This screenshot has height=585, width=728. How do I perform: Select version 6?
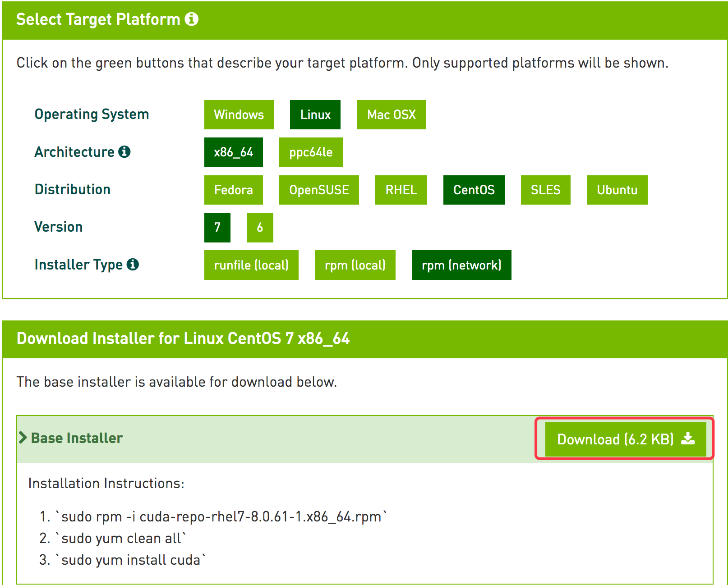[x=260, y=227]
